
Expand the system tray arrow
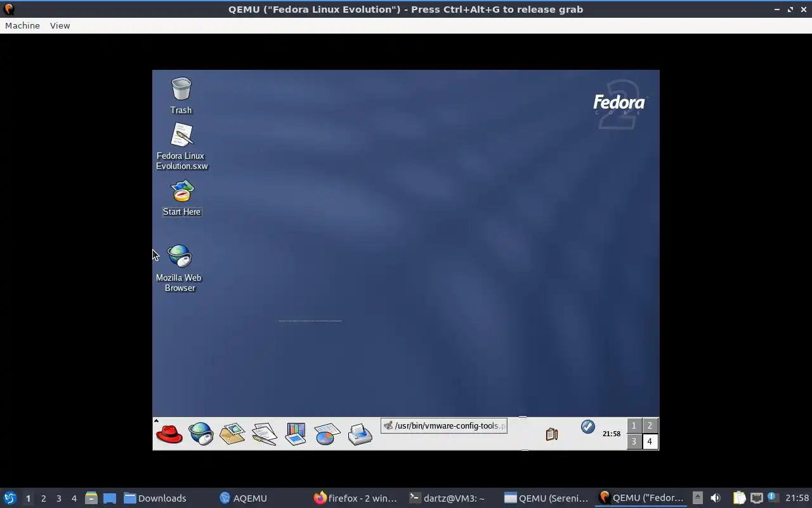(697, 498)
